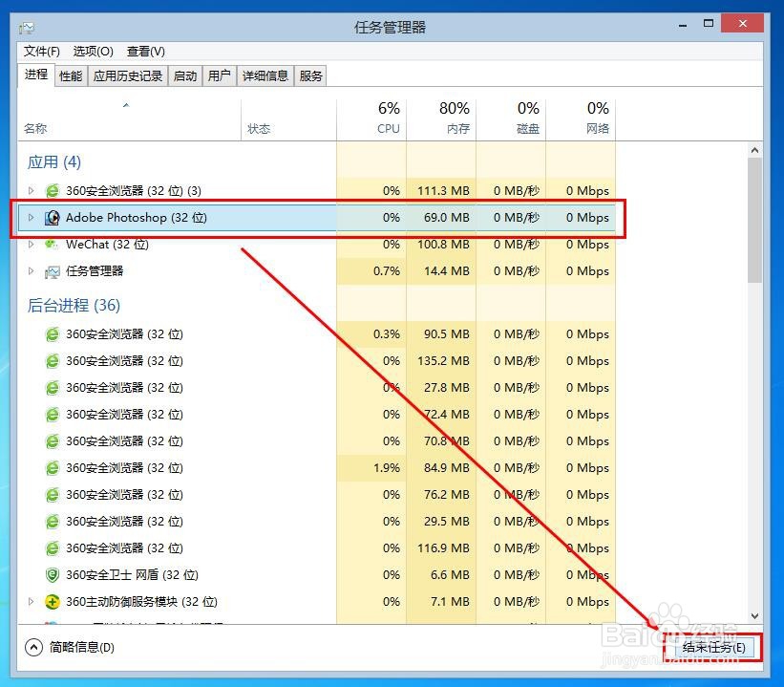The width and height of the screenshot is (784, 687).
Task: Click the scrollbar up arrow
Action: click(755, 150)
